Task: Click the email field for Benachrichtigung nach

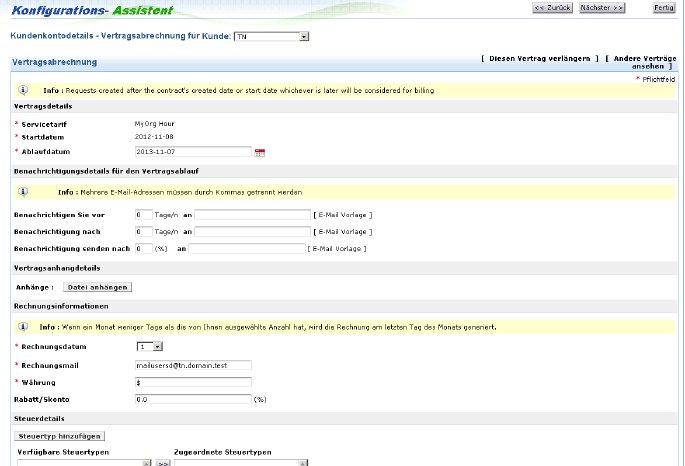Action: click(x=253, y=231)
